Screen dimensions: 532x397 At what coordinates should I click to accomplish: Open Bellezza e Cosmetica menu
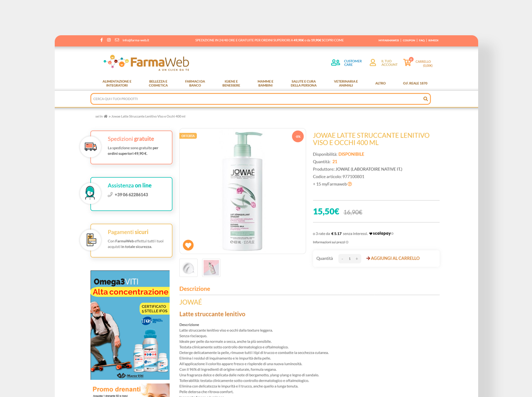pos(158,83)
